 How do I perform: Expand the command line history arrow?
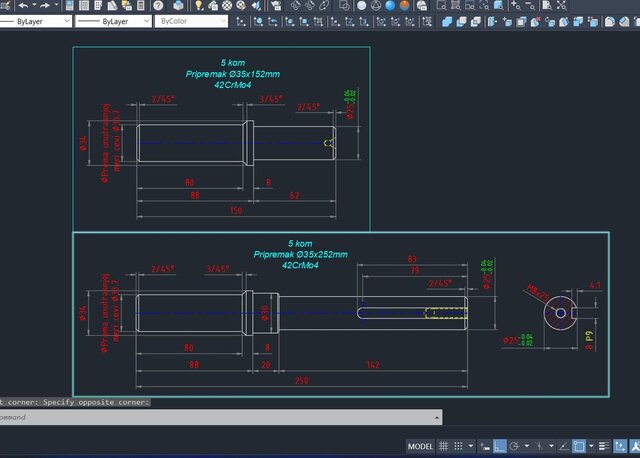[436, 417]
